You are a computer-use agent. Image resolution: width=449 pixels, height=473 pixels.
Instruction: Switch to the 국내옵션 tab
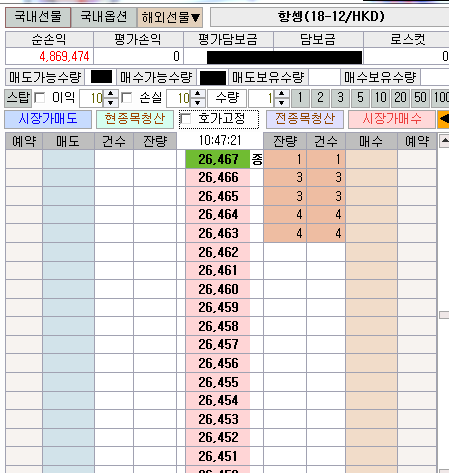tap(104, 17)
